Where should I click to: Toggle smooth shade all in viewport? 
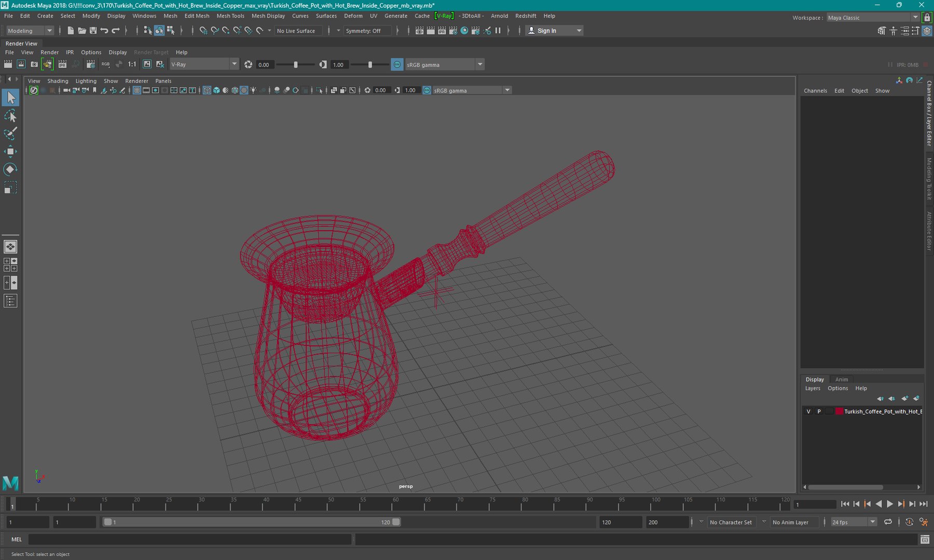tap(216, 90)
